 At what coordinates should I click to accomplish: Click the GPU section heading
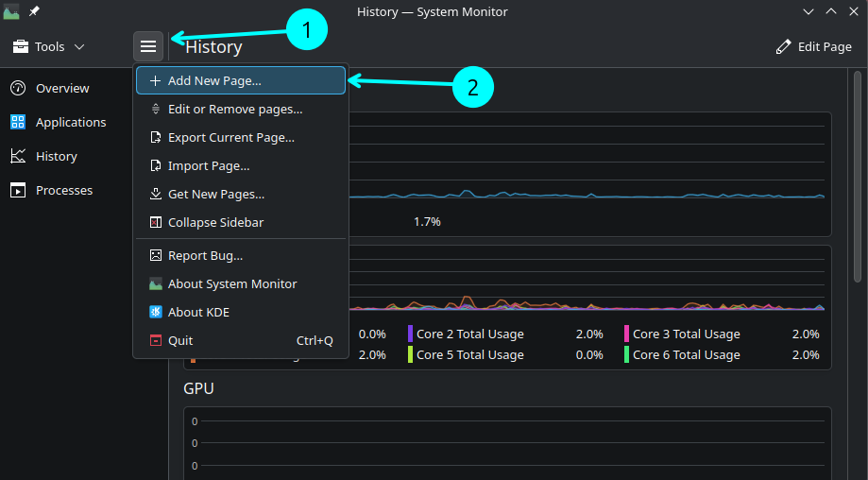(198, 388)
